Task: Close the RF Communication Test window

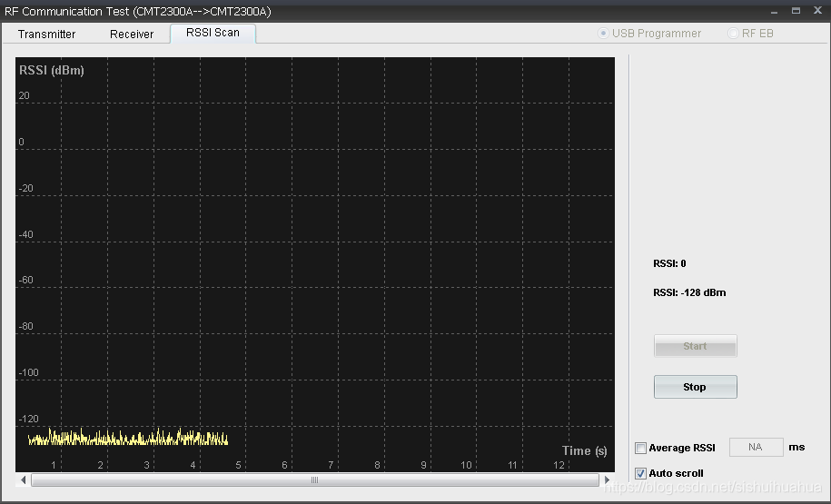Action: pos(817,11)
